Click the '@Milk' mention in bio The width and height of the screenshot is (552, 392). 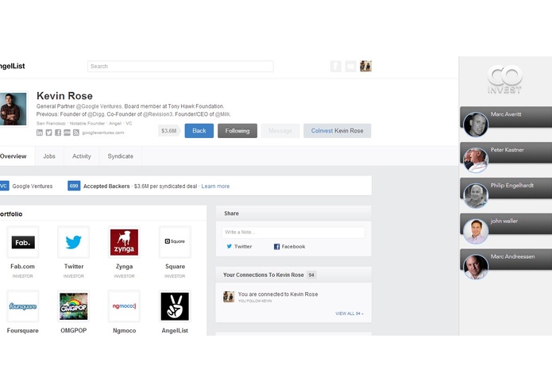[x=223, y=114]
